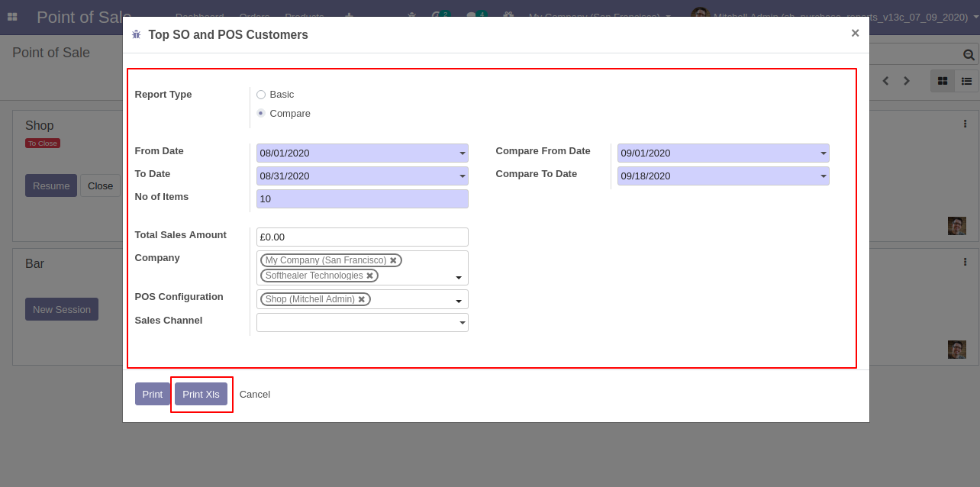
Task: Open the Sales Channel dropdown
Action: (462, 323)
